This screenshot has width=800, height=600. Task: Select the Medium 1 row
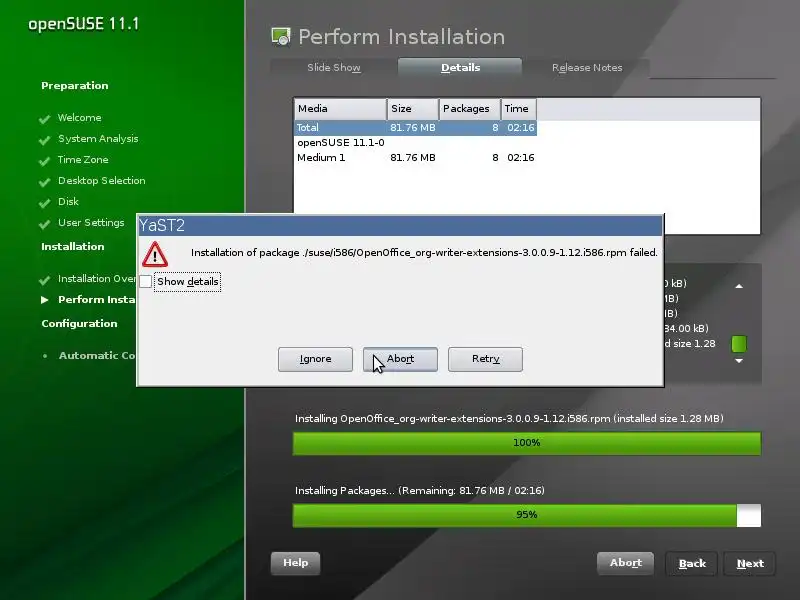[x=416, y=158]
